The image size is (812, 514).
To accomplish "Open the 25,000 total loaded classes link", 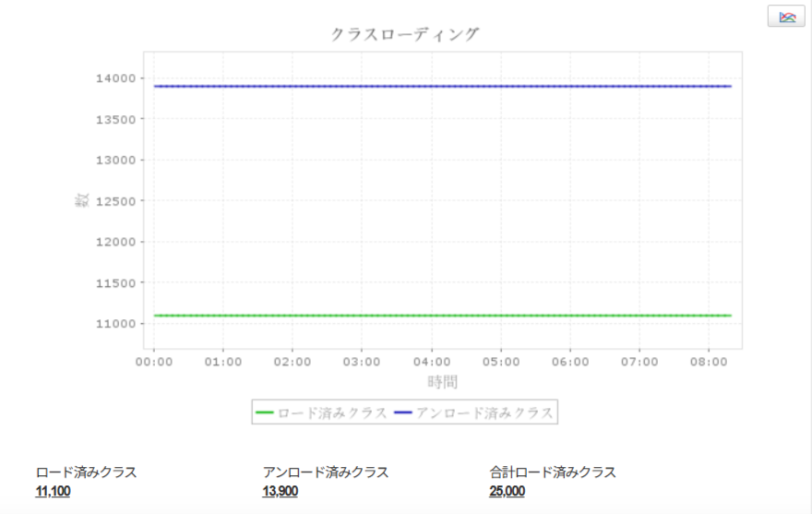I will pyautogui.click(x=507, y=491).
